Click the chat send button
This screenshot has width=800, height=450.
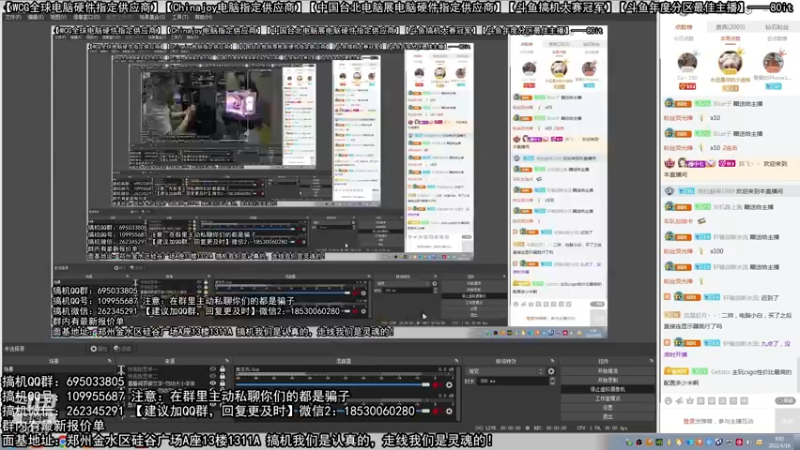[785, 421]
